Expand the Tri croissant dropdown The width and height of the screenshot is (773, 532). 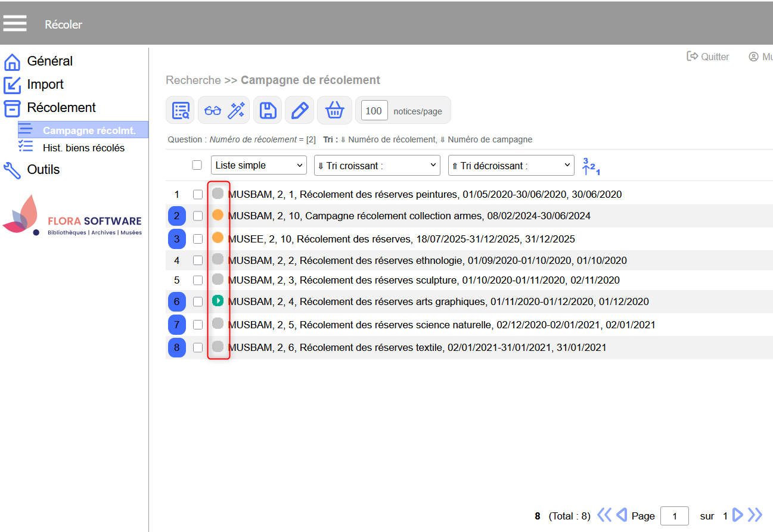coord(377,166)
